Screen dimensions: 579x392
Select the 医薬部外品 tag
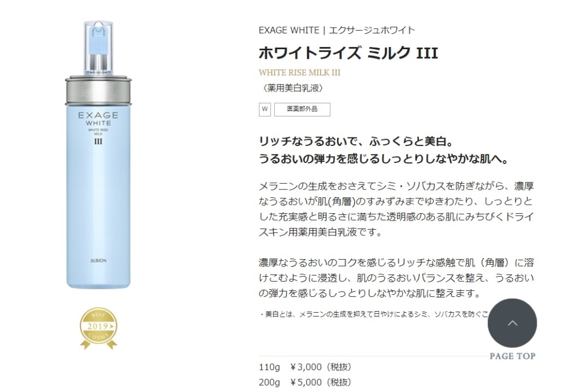click(x=302, y=109)
